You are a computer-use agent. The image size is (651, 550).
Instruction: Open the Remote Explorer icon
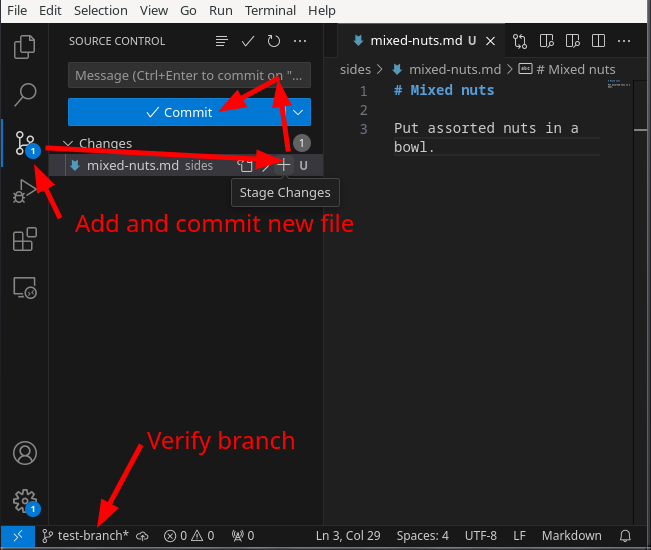pos(24,288)
